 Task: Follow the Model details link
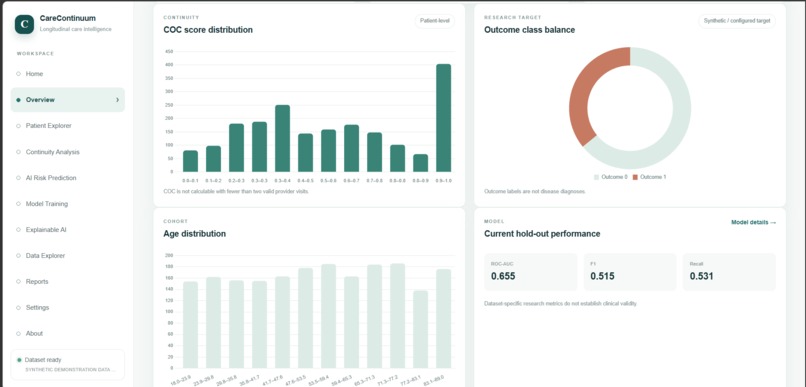pos(754,223)
